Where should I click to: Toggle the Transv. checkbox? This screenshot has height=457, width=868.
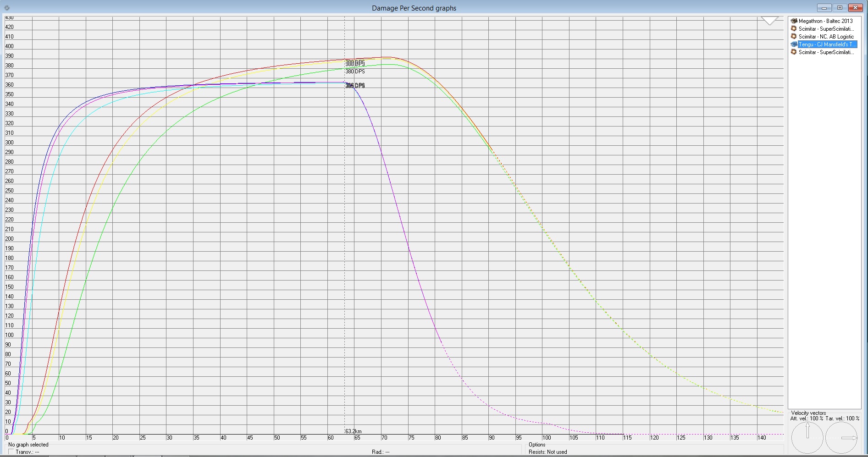coord(11,452)
